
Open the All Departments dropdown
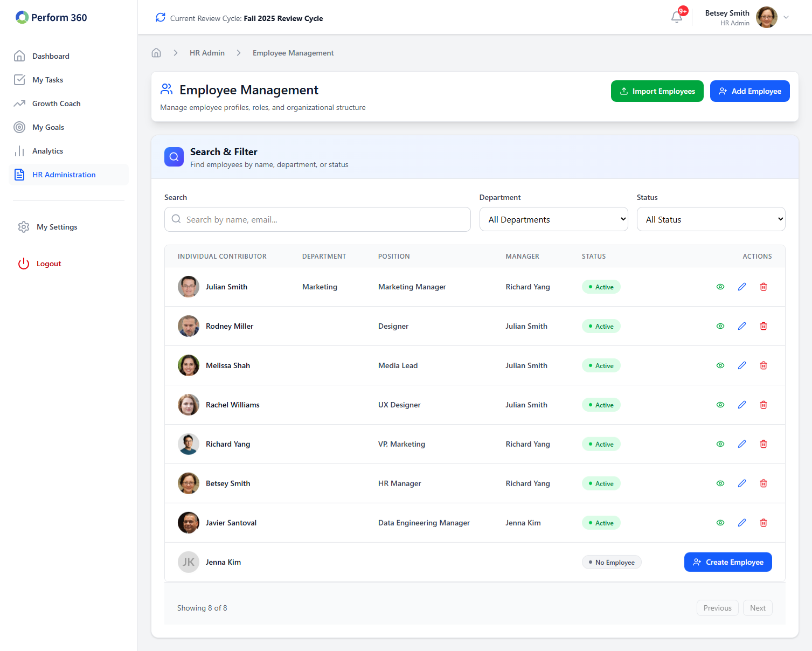(553, 219)
